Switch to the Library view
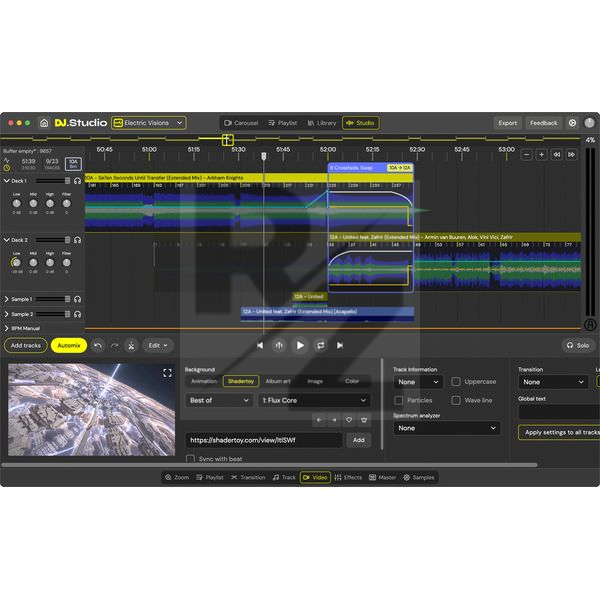 (x=322, y=123)
